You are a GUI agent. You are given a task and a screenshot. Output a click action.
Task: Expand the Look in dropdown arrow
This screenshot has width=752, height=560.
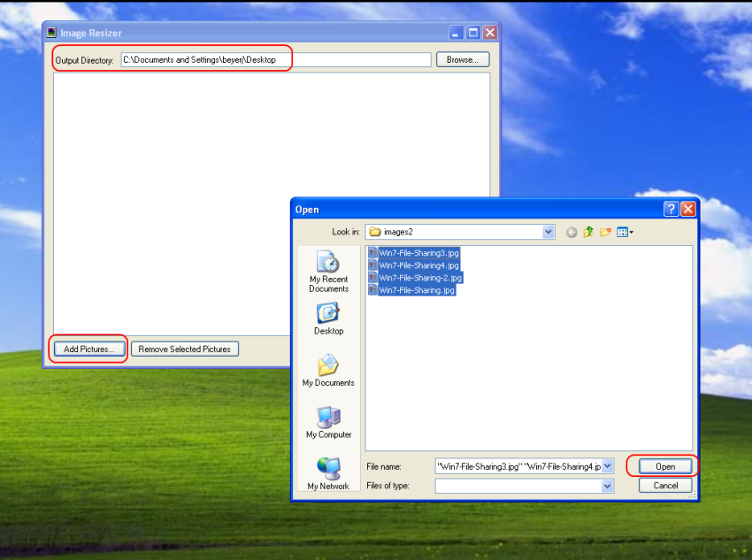click(549, 232)
